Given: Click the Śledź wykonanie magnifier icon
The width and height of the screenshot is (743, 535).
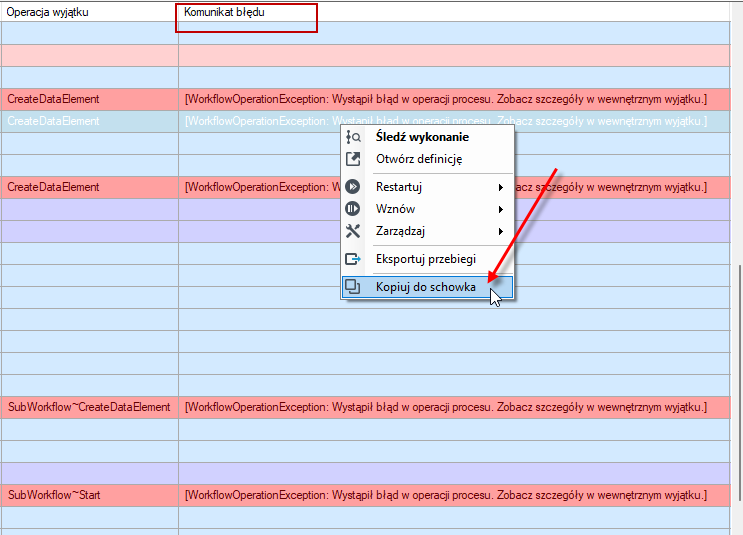Looking at the screenshot, I should [x=353, y=137].
